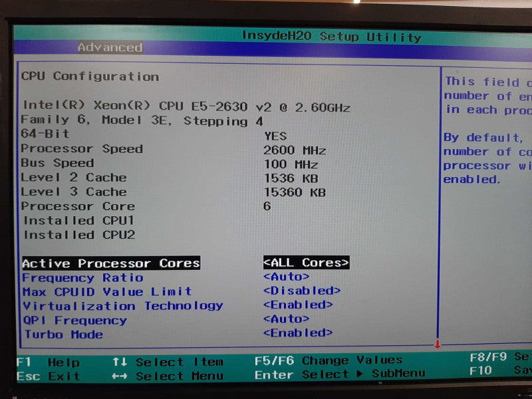Click the Esc Exit hint
Image resolution: width=532 pixels, height=399 pixels.
click(48, 376)
